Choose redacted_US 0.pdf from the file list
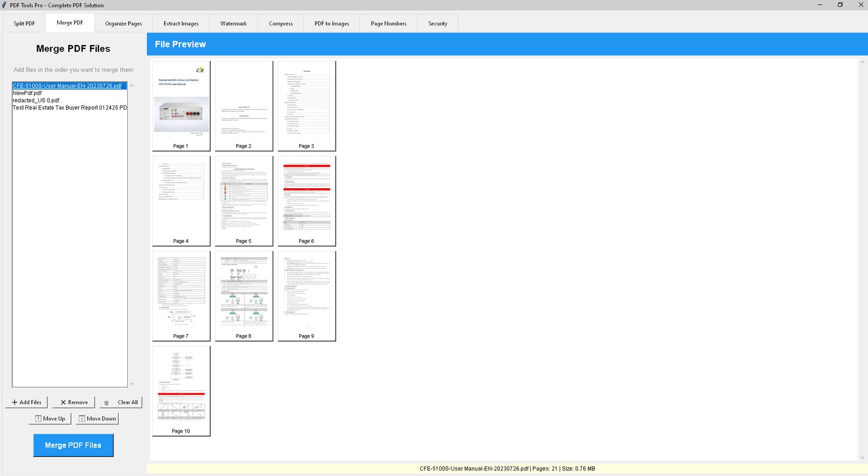Screen dimensions: 868x476 coord(69,100)
